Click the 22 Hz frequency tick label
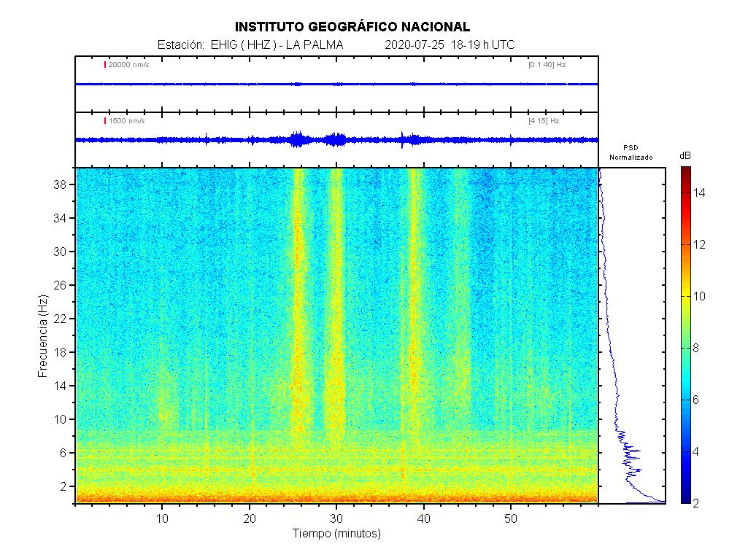This screenshot has width=748, height=560. (x=60, y=319)
